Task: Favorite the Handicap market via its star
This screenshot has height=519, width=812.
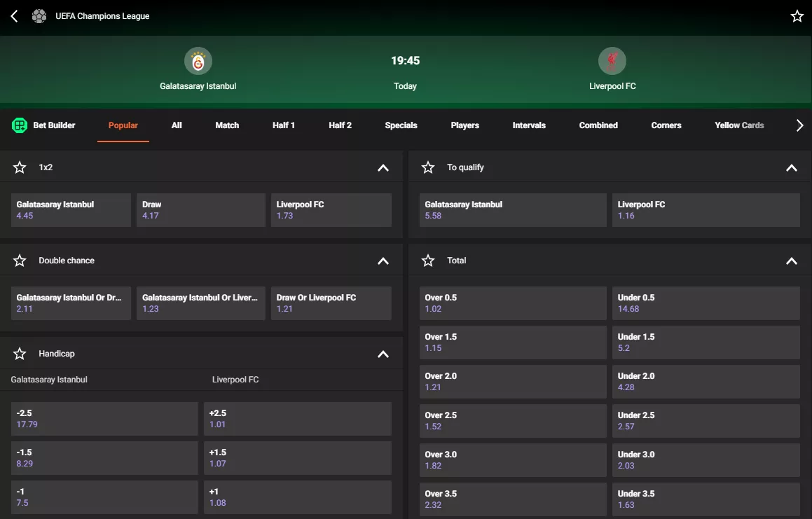Action: click(19, 353)
